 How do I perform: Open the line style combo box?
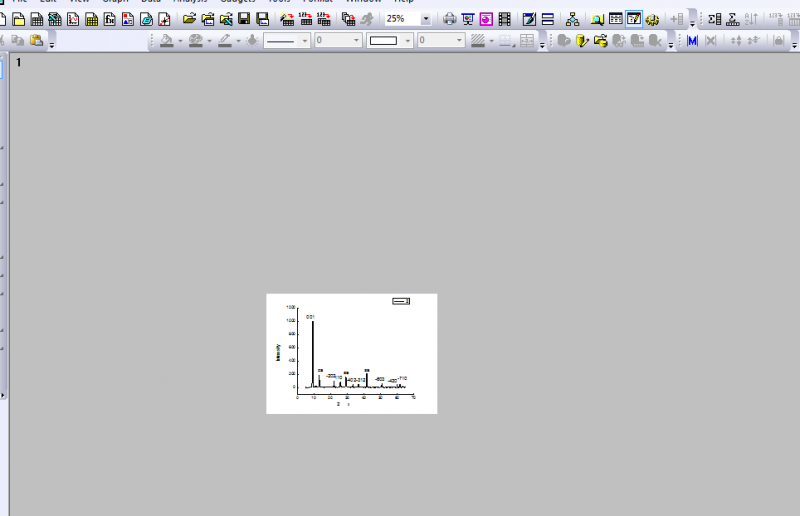pos(287,40)
